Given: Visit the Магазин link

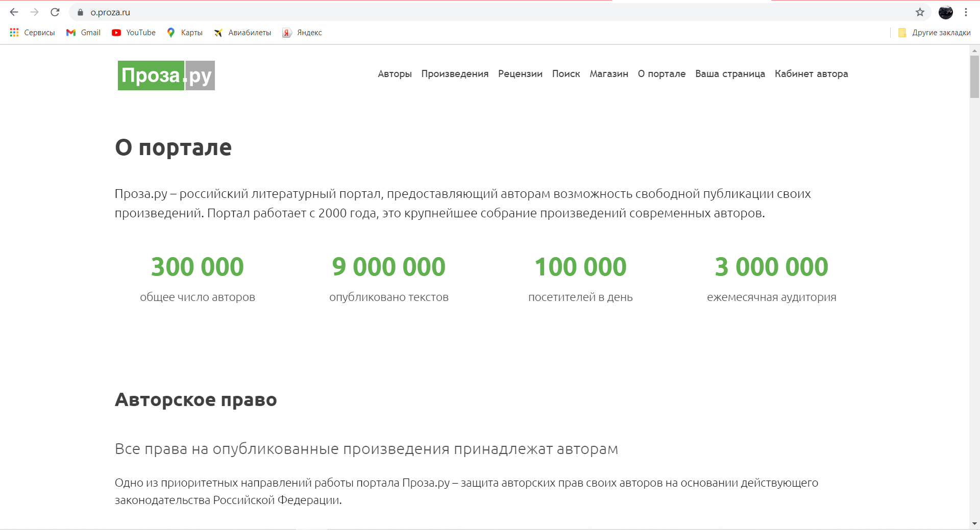Looking at the screenshot, I should click(609, 74).
